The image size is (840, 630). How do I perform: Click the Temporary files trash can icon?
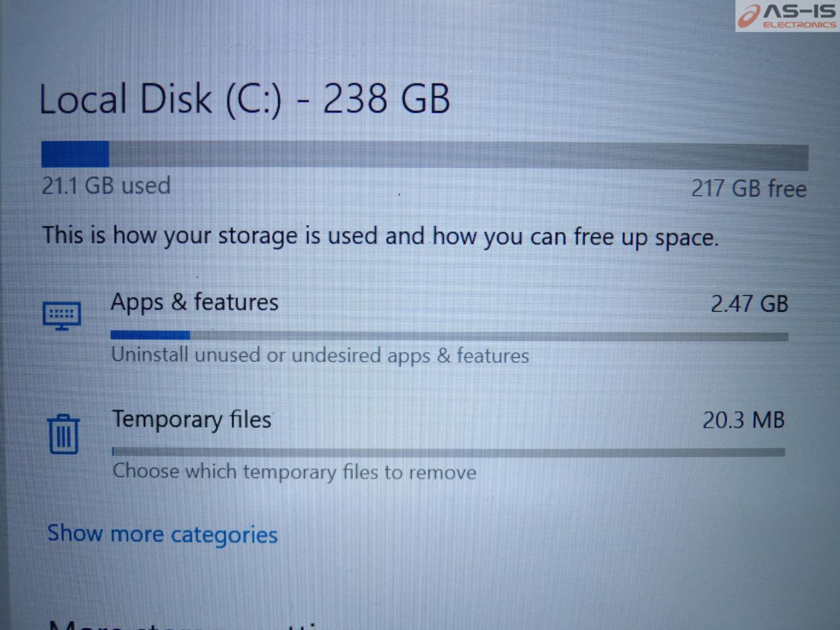(x=64, y=434)
